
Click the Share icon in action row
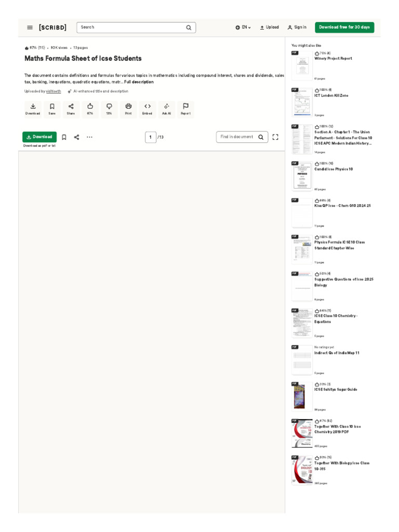point(71,109)
